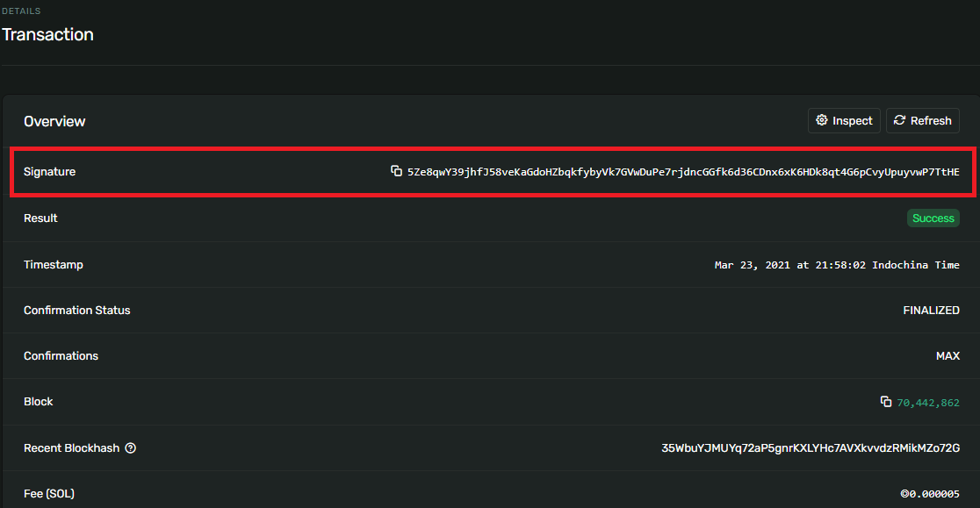The width and height of the screenshot is (980, 508).
Task: Click the green Success result badge
Action: (x=933, y=218)
